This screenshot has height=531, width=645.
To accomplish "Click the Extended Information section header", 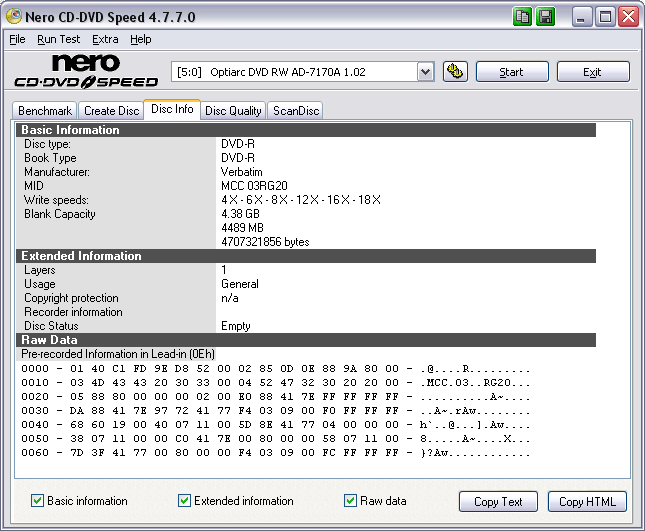I will 306,256.
